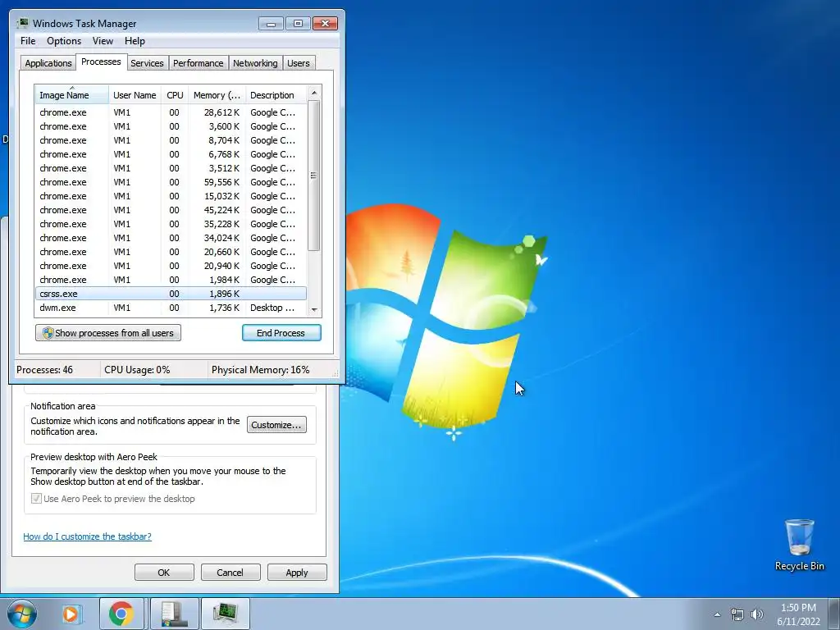840x630 pixels.
Task: Open the Networking tab
Action: (x=255, y=62)
